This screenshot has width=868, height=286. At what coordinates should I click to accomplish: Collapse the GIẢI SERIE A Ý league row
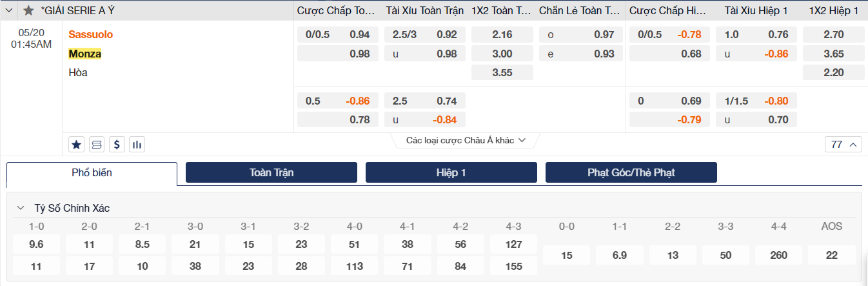click(x=8, y=10)
